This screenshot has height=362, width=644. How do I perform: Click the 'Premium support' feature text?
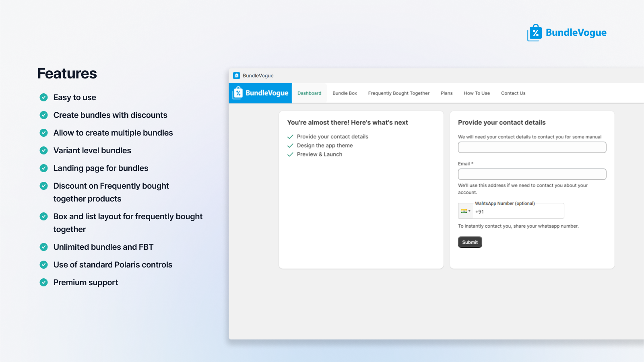click(86, 282)
